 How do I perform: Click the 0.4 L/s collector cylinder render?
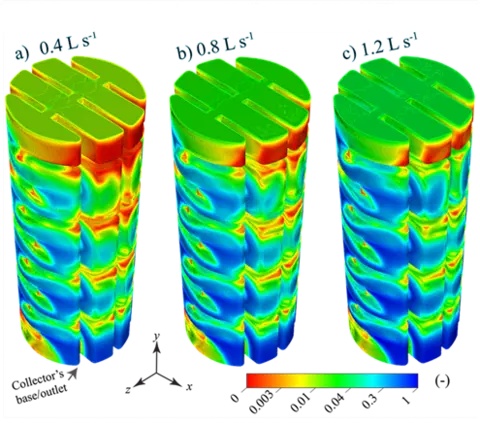point(76,211)
